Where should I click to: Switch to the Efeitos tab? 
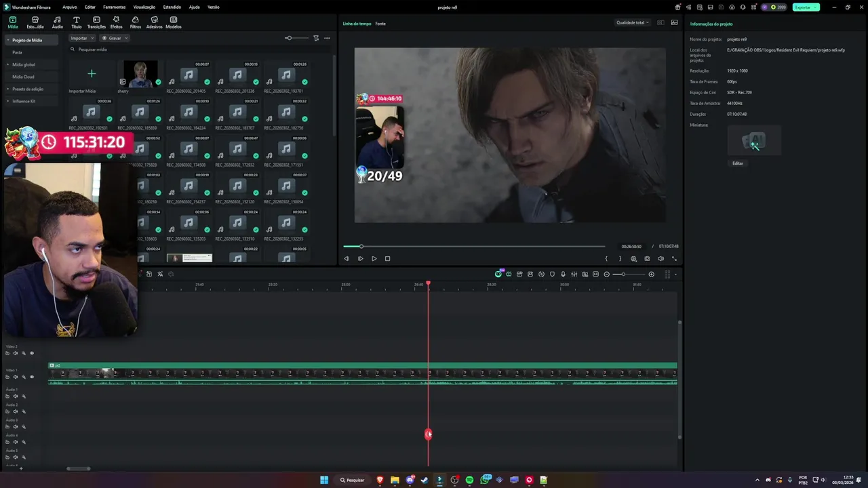tap(116, 22)
